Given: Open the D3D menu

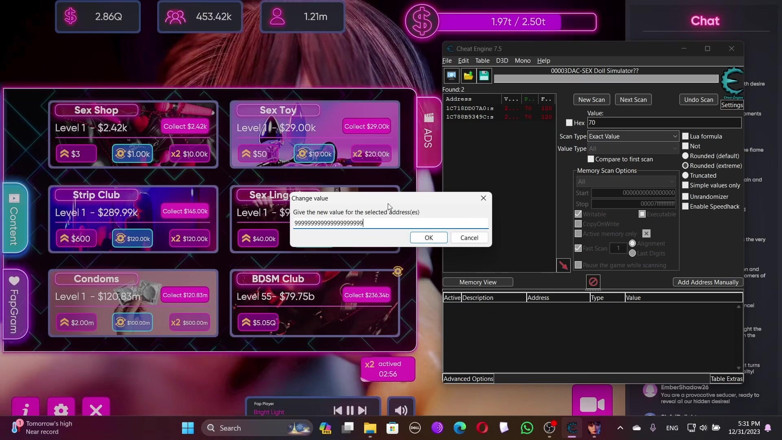Looking at the screenshot, I should (502, 60).
